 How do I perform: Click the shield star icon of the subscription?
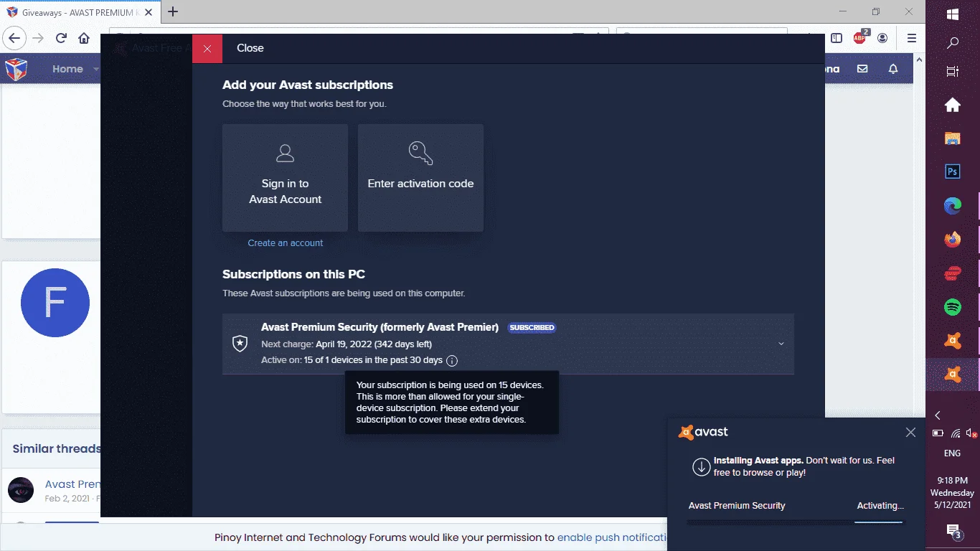tap(240, 344)
